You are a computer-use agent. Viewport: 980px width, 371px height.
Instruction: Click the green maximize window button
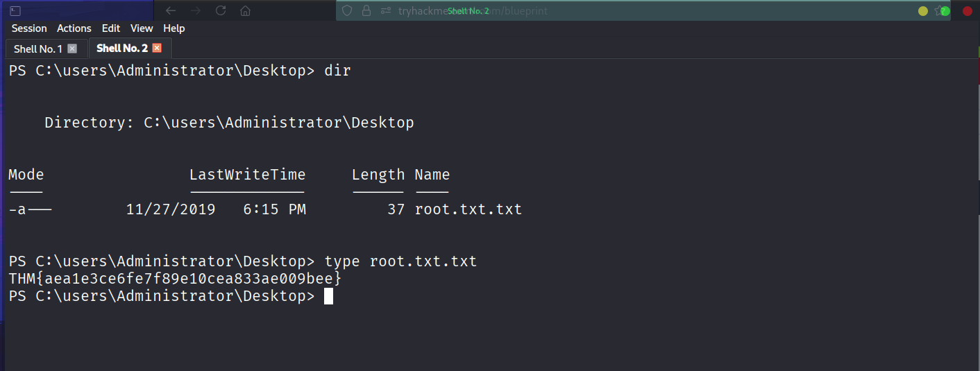point(945,11)
